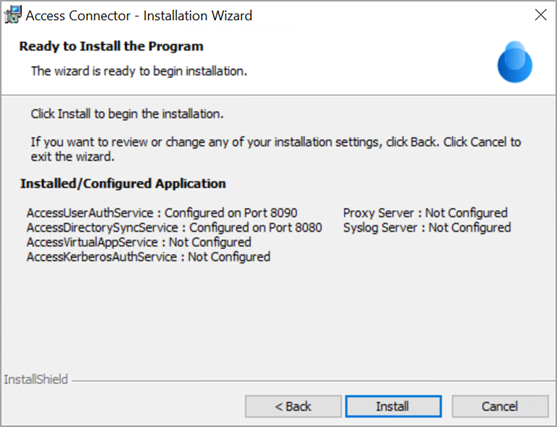The height and width of the screenshot is (427, 557).
Task: Start installation with the Install button
Action: tap(393, 406)
